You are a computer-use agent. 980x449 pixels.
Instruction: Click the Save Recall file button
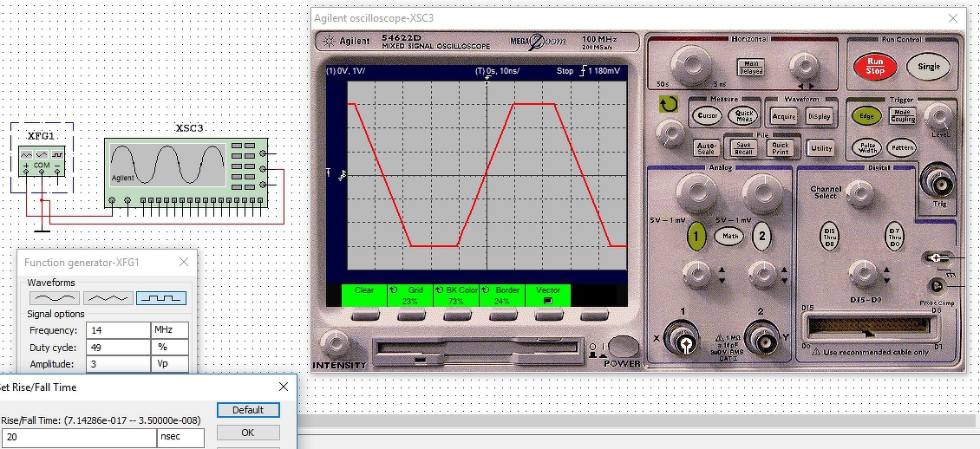click(x=744, y=148)
